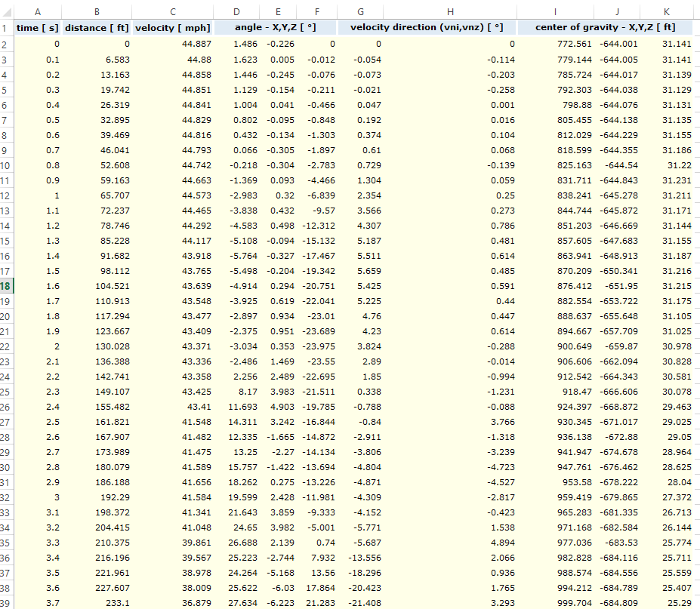Select cell containing -644.001
700x609 pixels.
[617, 45]
